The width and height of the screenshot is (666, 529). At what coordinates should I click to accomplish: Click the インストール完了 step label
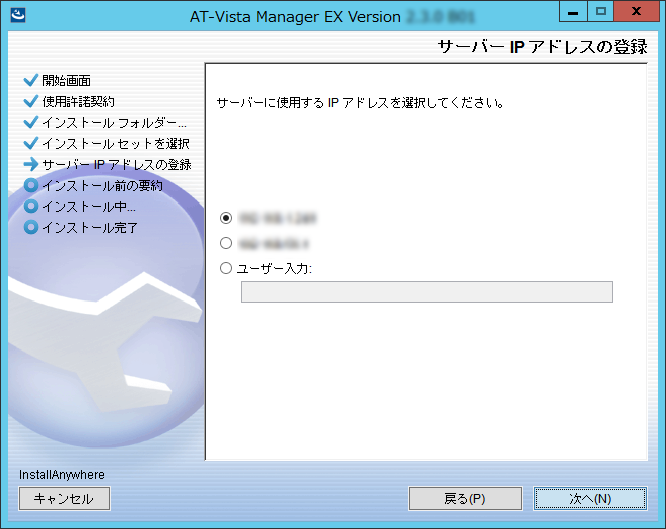point(90,228)
